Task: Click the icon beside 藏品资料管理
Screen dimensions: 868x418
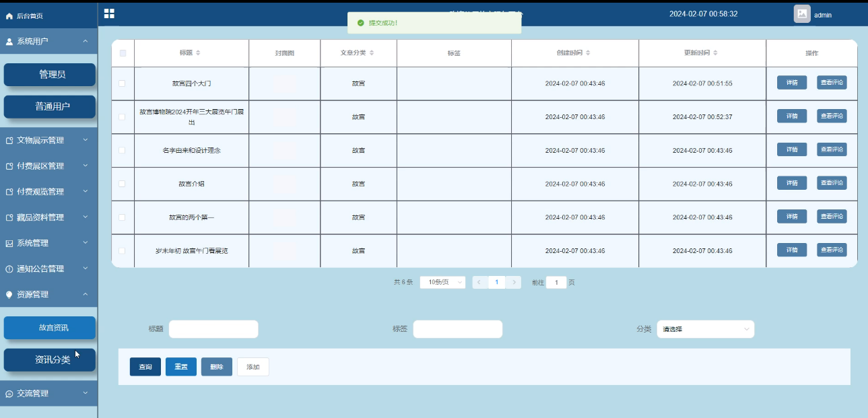Action: [9, 217]
